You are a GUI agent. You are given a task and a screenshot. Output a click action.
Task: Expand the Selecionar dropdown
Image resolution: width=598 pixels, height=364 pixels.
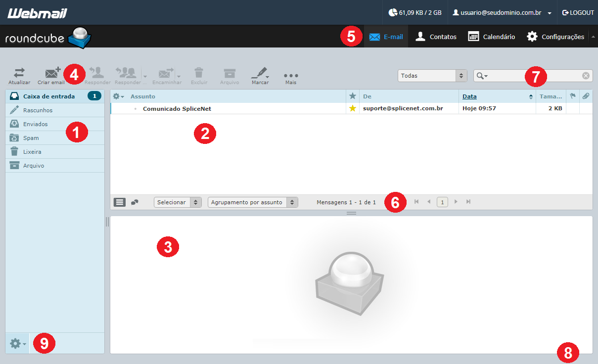(x=178, y=202)
